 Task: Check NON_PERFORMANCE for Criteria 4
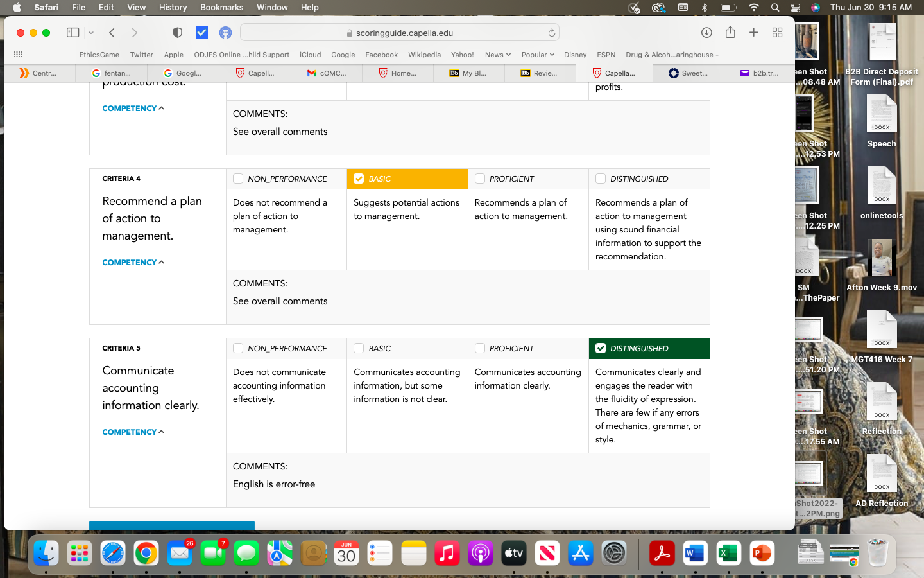[238, 179]
